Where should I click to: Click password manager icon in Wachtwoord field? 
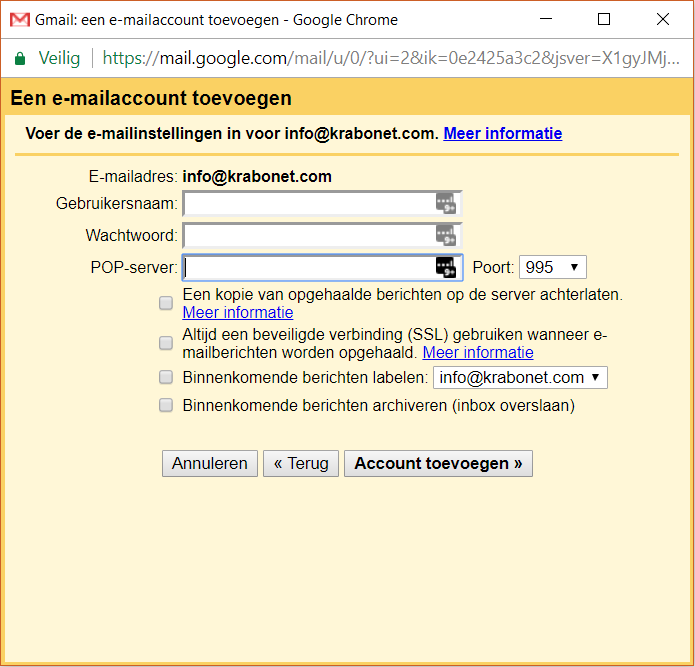tap(445, 235)
